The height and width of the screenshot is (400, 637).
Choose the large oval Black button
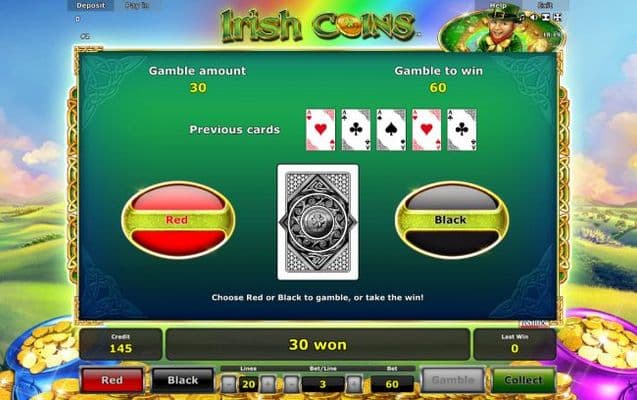pyautogui.click(x=451, y=220)
